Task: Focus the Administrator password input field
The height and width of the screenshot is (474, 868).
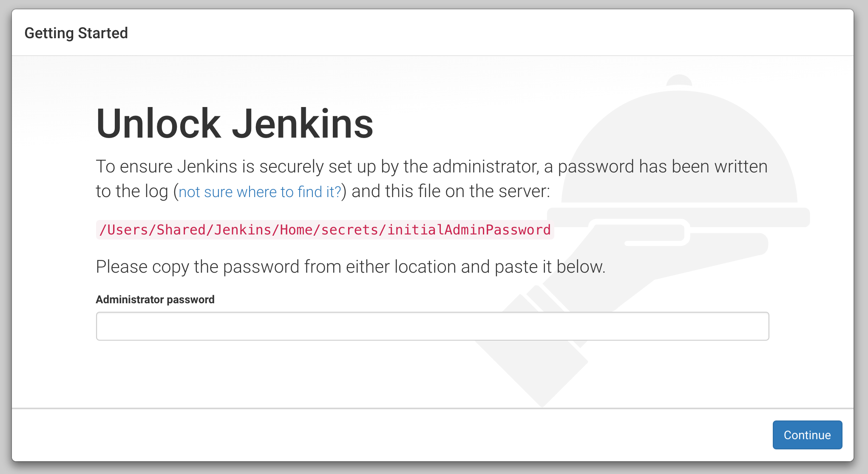Action: [432, 326]
